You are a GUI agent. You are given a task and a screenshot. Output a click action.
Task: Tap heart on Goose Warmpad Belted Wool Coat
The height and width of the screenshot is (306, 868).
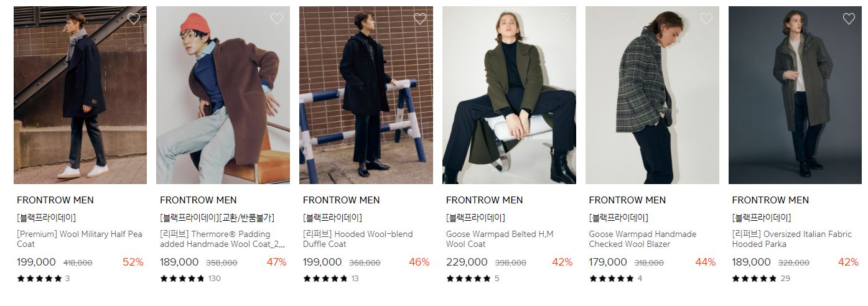563,19
